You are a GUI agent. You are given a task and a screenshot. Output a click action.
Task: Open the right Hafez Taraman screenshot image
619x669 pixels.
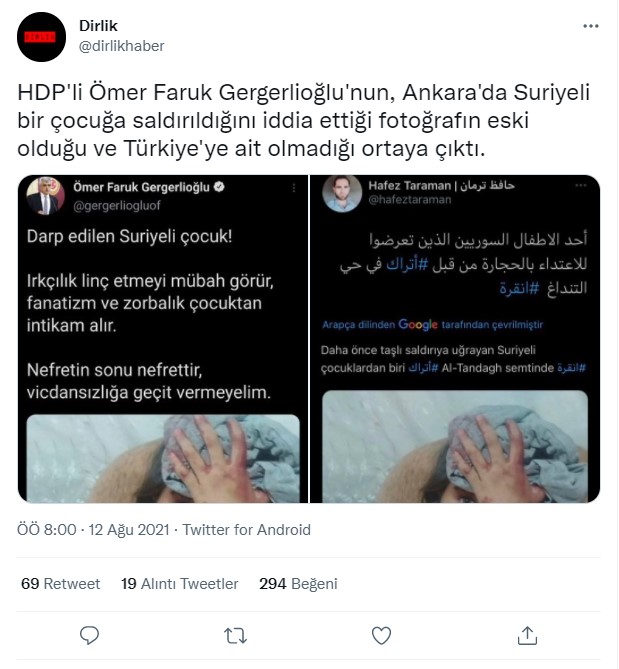coord(455,339)
